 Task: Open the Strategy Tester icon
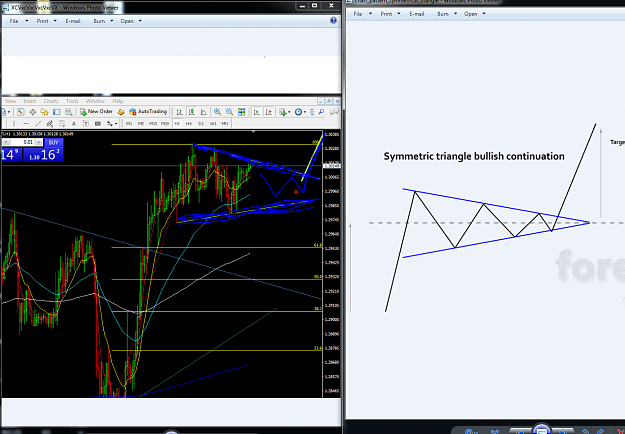69,112
